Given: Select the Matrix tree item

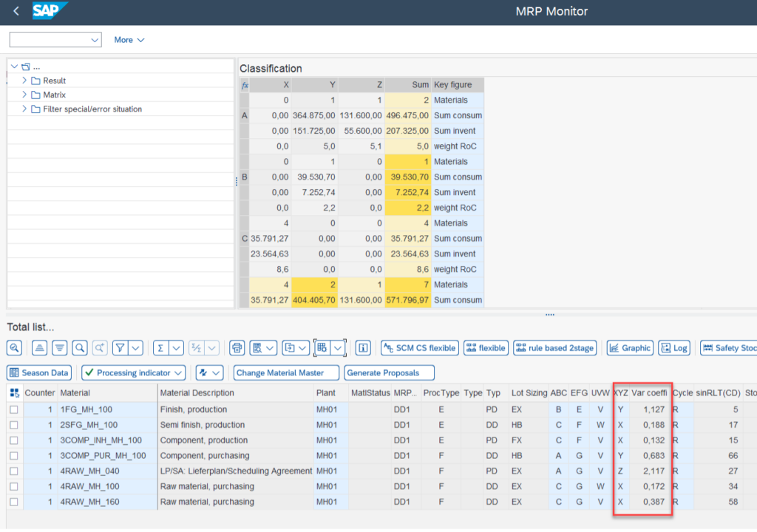Looking at the screenshot, I should [54, 95].
